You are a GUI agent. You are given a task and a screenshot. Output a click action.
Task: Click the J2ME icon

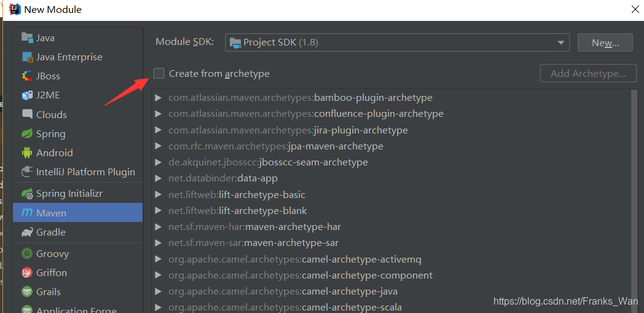pyautogui.click(x=27, y=95)
